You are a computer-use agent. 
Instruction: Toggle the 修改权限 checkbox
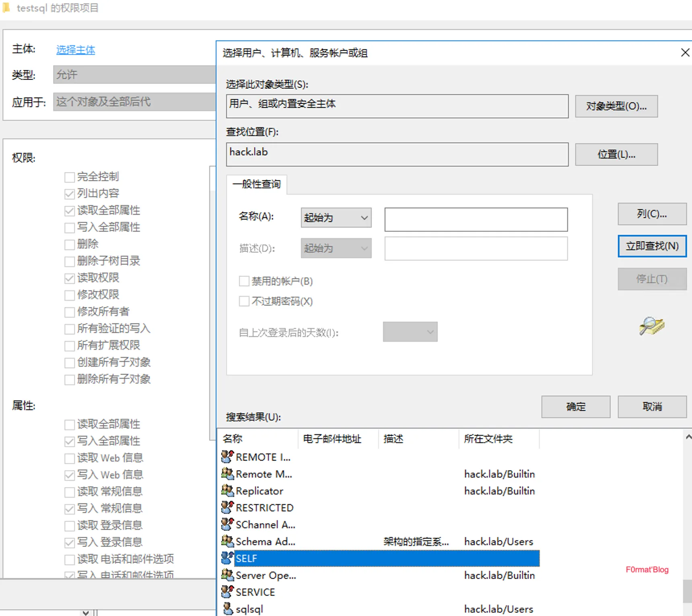coord(70,295)
